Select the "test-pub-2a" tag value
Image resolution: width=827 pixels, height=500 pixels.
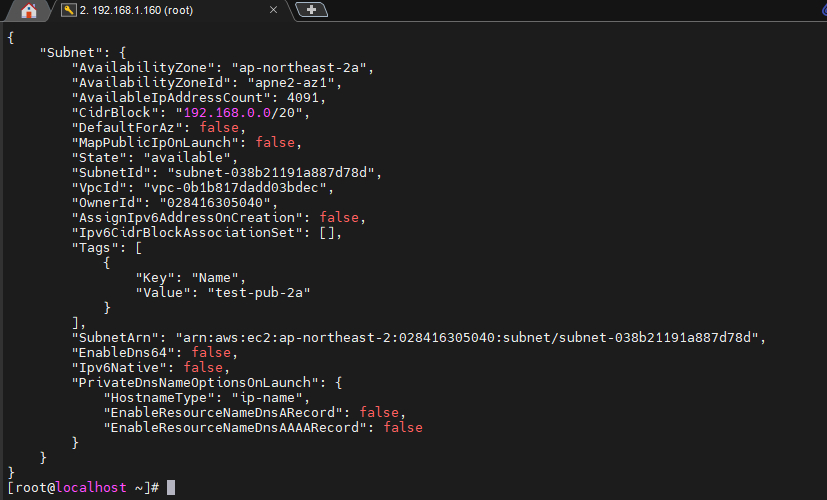pyautogui.click(x=259, y=293)
